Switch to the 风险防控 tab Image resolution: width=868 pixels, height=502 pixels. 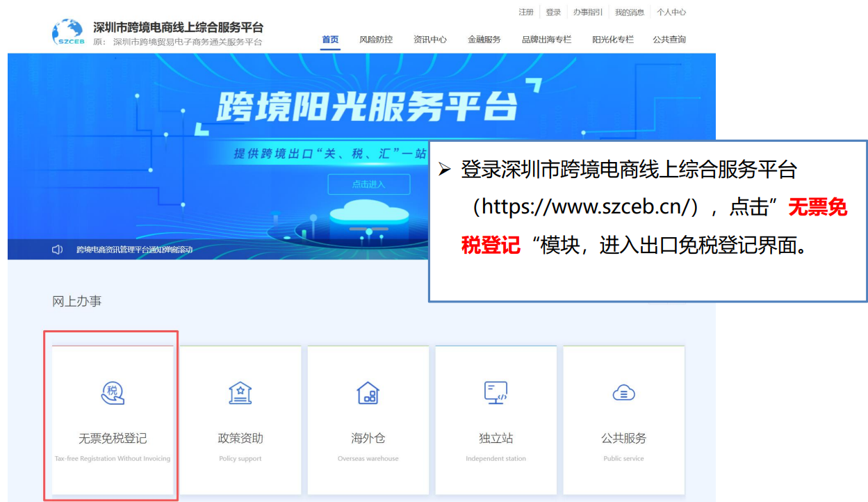tap(376, 40)
